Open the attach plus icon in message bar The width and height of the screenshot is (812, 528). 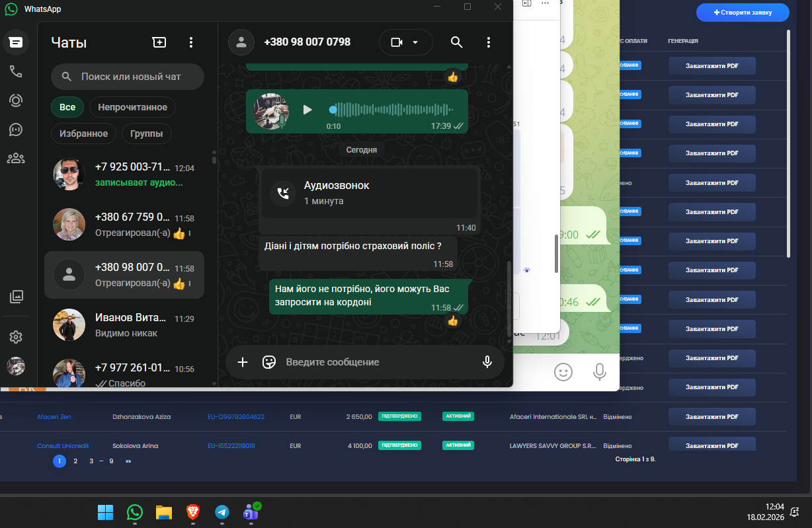[243, 362]
